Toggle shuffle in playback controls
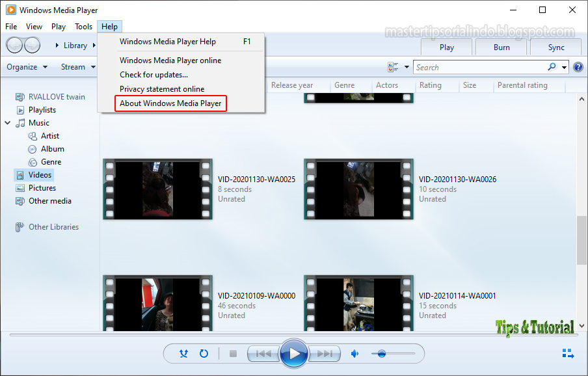This screenshot has height=376, width=588. click(x=183, y=353)
